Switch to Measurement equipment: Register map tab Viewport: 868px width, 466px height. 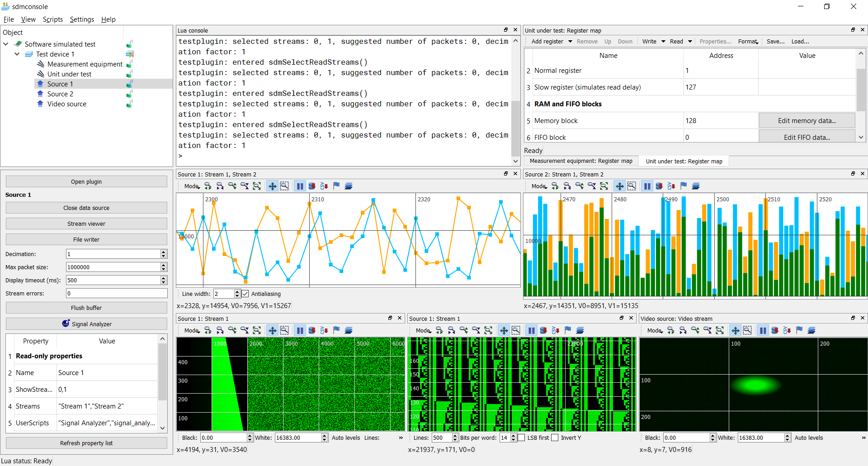(580, 161)
